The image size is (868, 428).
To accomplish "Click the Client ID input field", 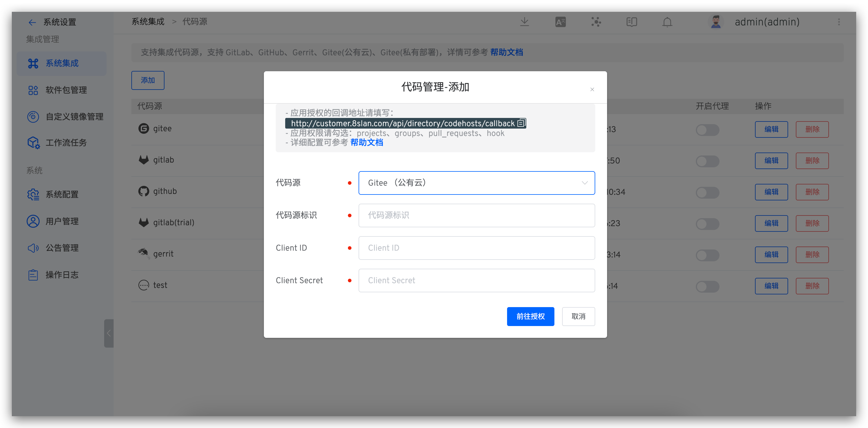I will [x=477, y=248].
